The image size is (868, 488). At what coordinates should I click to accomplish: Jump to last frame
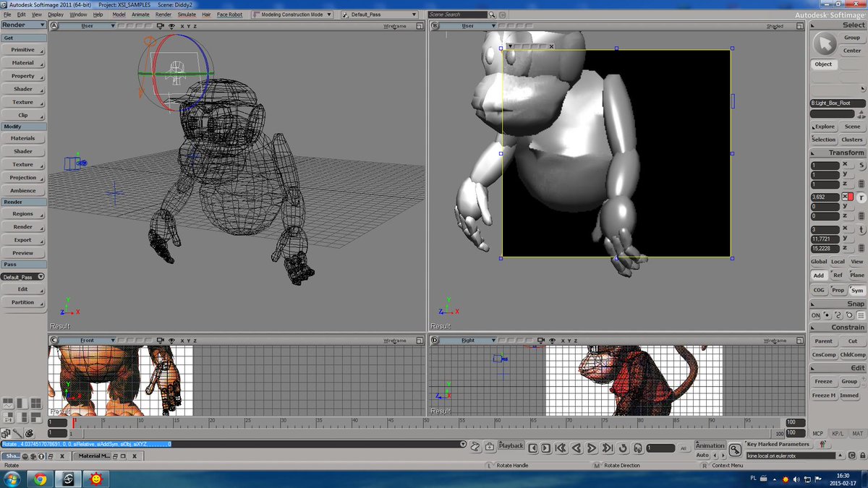(607, 448)
